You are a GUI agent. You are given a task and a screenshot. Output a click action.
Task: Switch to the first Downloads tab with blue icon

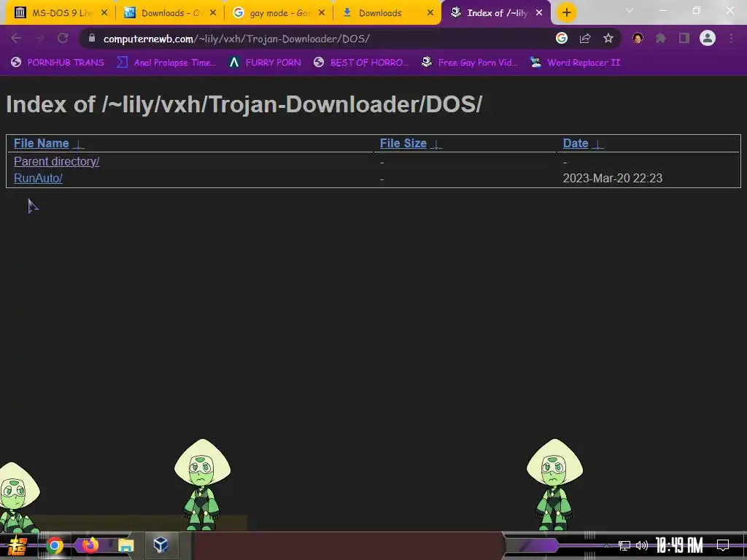click(169, 13)
